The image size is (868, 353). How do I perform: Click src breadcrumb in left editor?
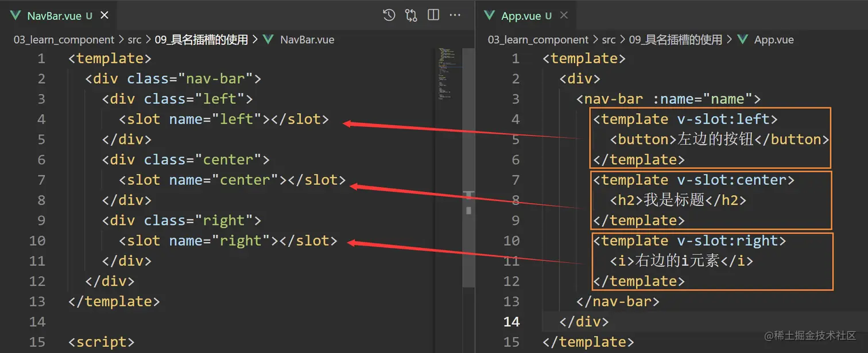pyautogui.click(x=134, y=40)
